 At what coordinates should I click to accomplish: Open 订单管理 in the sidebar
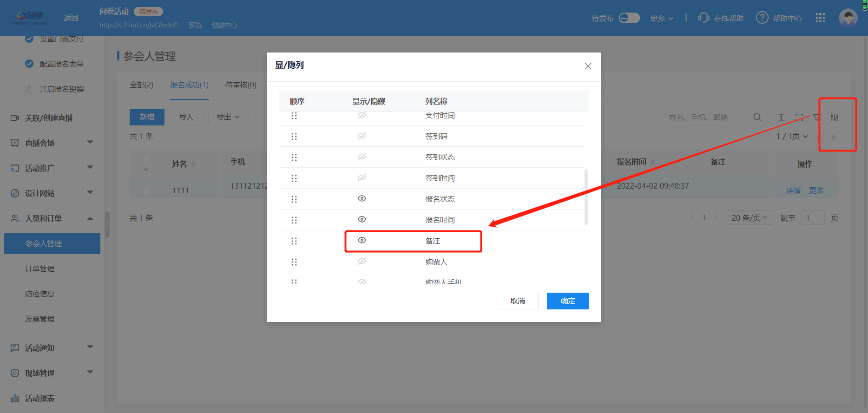pyautogui.click(x=40, y=269)
